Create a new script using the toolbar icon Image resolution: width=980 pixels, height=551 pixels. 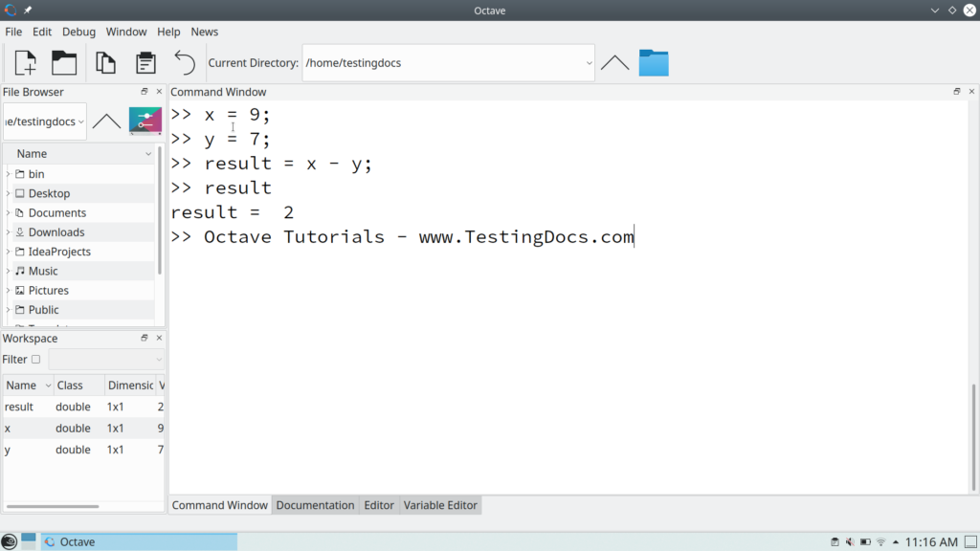point(24,62)
